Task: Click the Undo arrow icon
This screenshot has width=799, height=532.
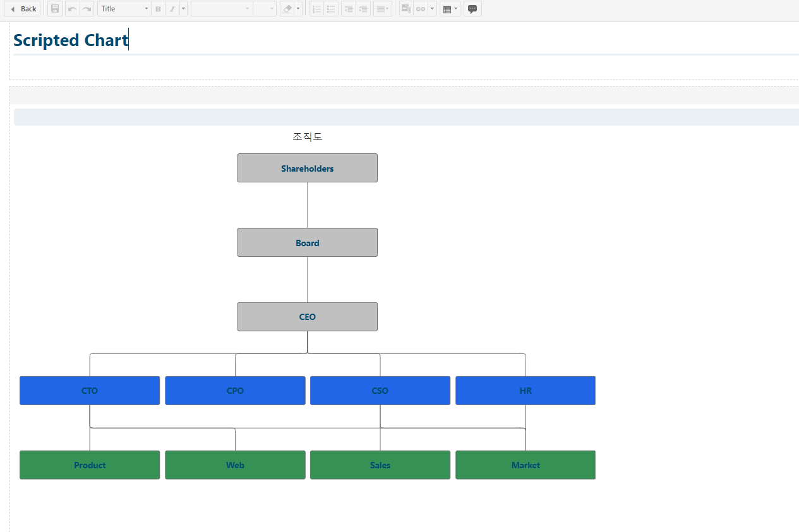Action: [x=72, y=9]
